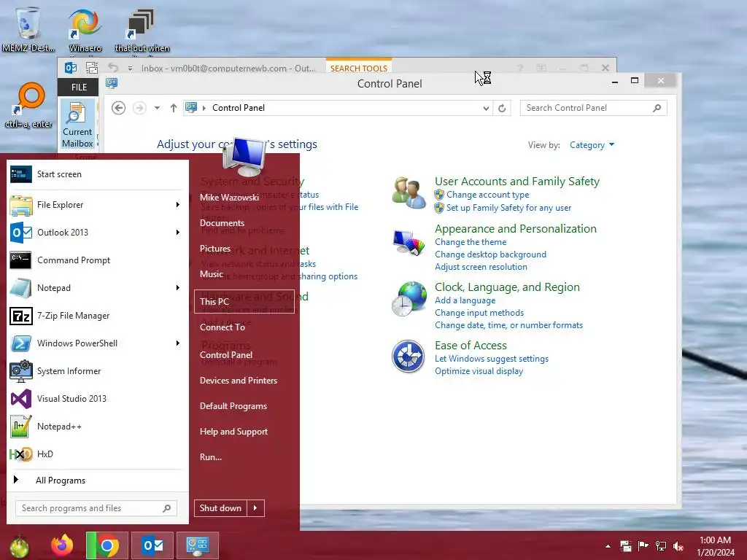
Task: Click Outlook Undo button in quick access
Action: pyautogui.click(x=112, y=68)
